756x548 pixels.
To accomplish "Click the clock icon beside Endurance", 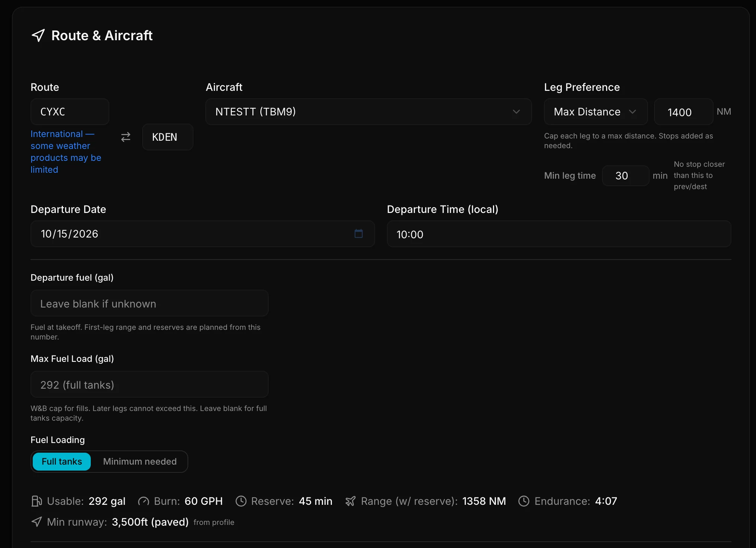I will [524, 501].
